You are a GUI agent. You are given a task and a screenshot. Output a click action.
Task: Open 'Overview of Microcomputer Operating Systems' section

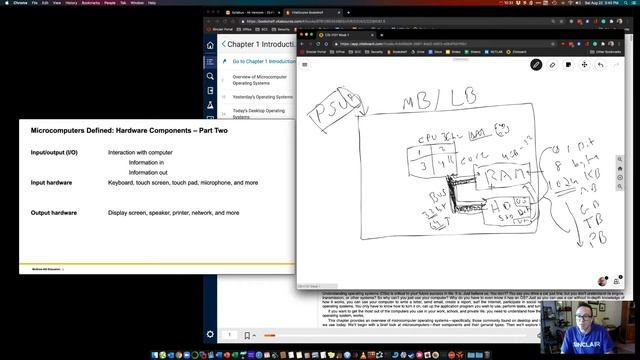pos(260,80)
